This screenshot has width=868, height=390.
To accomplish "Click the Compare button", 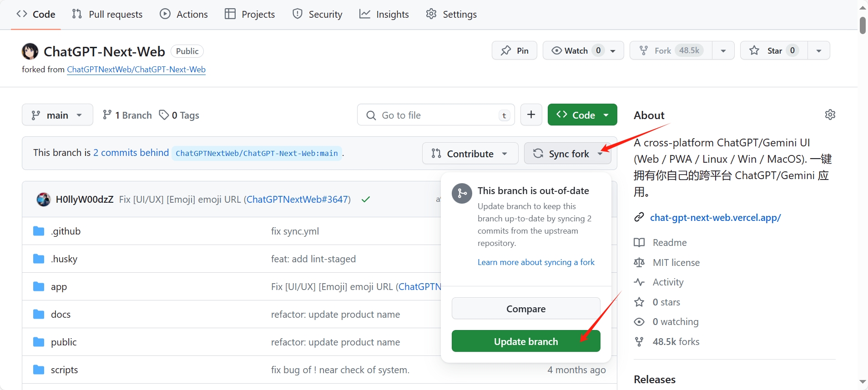I will pyautogui.click(x=526, y=309).
